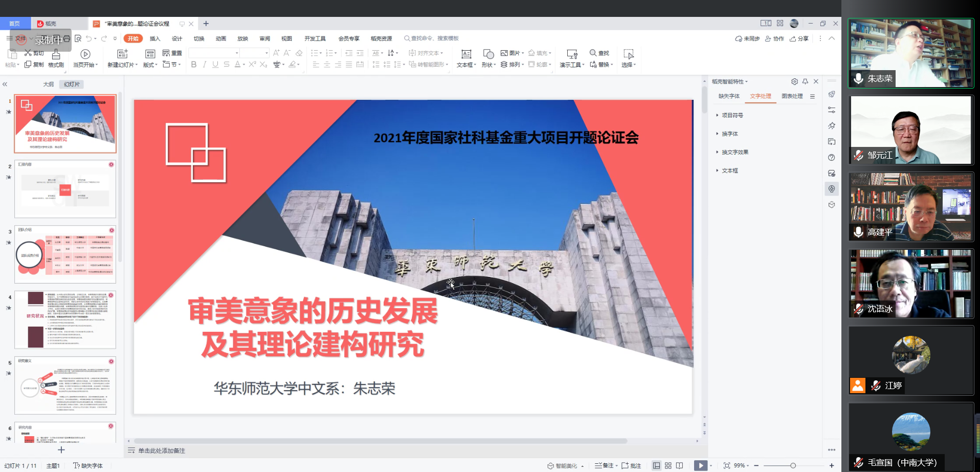Toggle underline text formatting
Viewport: 980px width, 472px height.
point(215,65)
